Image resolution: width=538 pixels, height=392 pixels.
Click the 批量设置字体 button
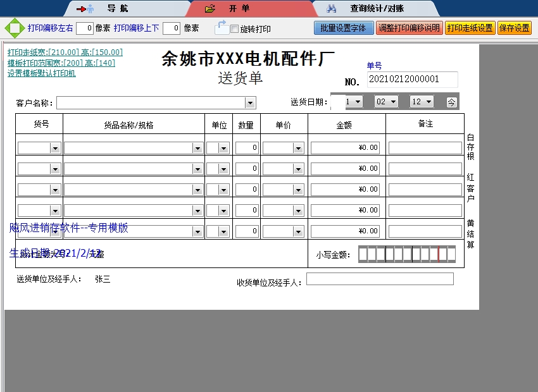pos(344,28)
